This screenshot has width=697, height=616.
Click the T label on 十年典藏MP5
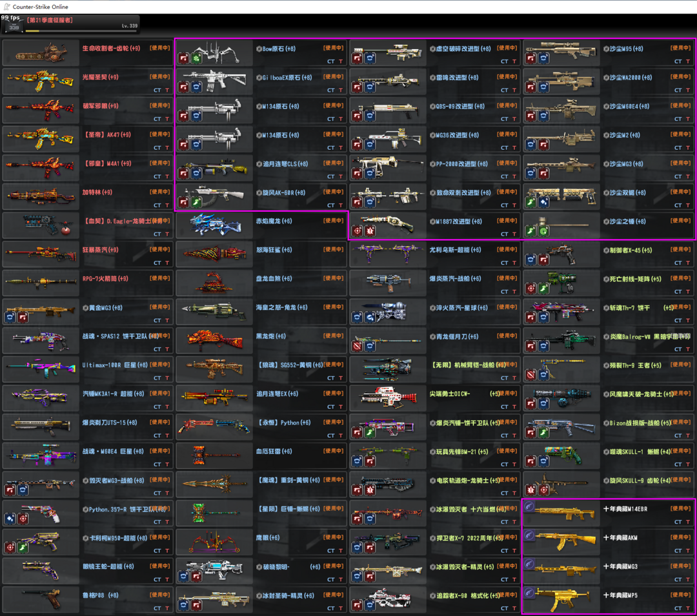[x=688, y=608]
